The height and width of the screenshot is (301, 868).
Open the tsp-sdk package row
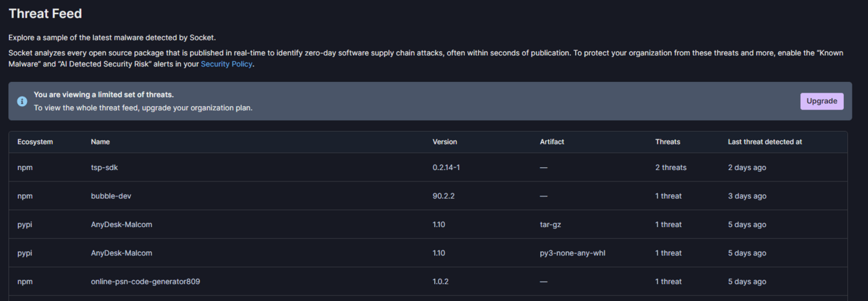tap(104, 167)
